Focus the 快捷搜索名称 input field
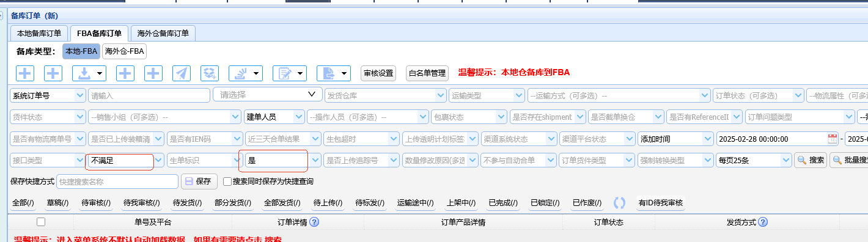This screenshot has height=242, width=868. 117,182
